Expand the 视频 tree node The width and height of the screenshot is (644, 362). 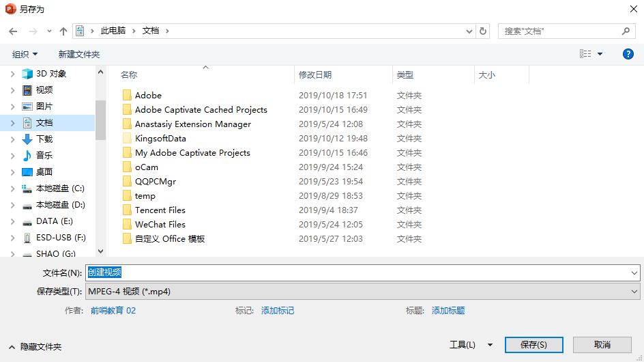click(x=12, y=90)
